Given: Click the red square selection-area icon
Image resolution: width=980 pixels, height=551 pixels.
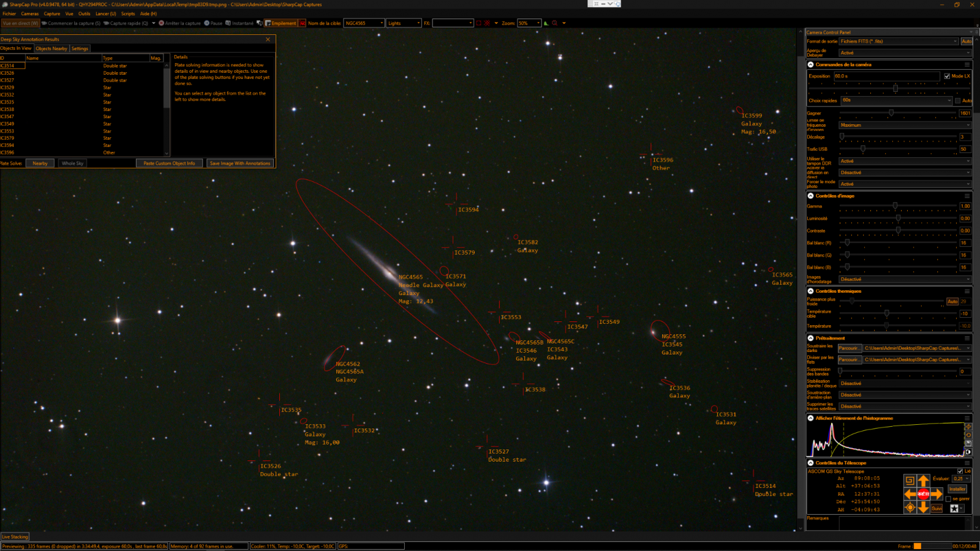Looking at the screenshot, I should click(x=478, y=23).
